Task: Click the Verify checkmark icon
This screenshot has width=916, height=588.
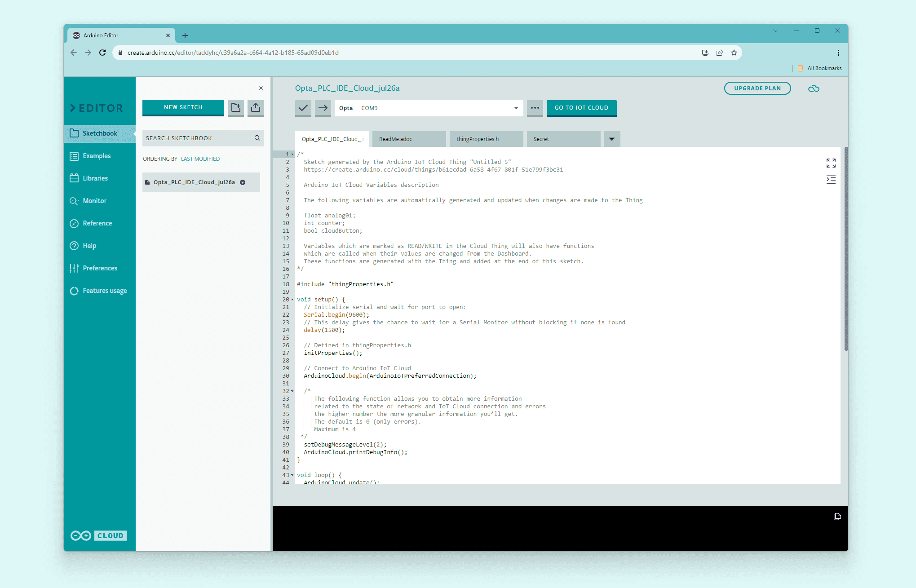Action: pos(303,108)
